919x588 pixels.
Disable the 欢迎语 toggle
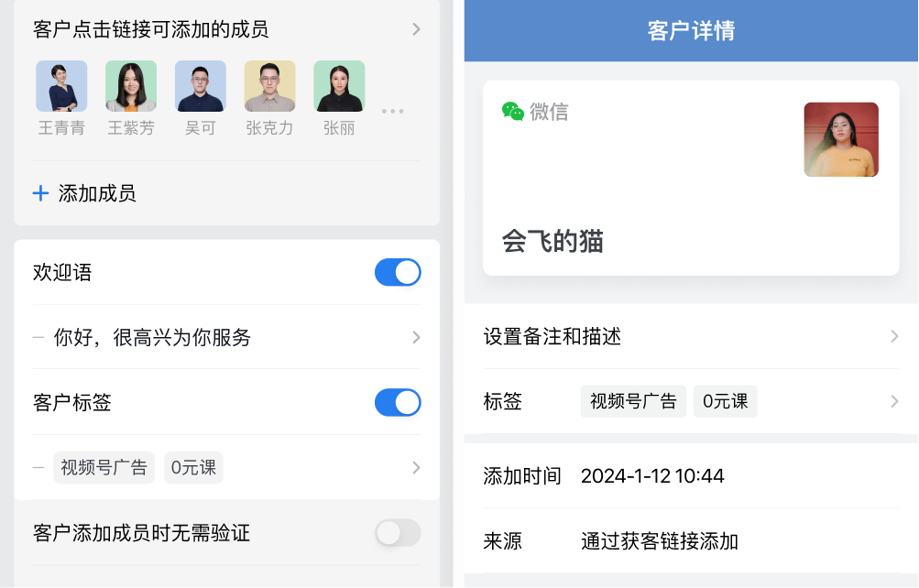click(x=398, y=272)
